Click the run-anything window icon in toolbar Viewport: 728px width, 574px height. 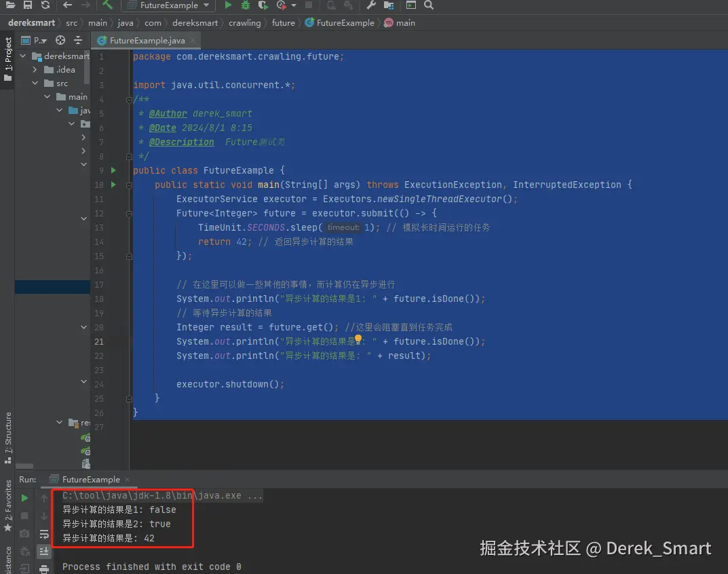(411, 5)
